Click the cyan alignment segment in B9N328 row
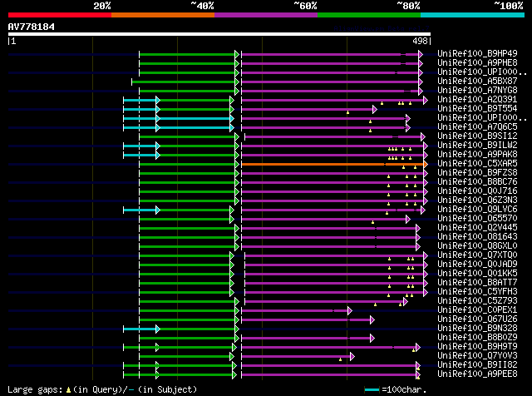The width and height of the screenshot is (532, 396). tap(141, 329)
